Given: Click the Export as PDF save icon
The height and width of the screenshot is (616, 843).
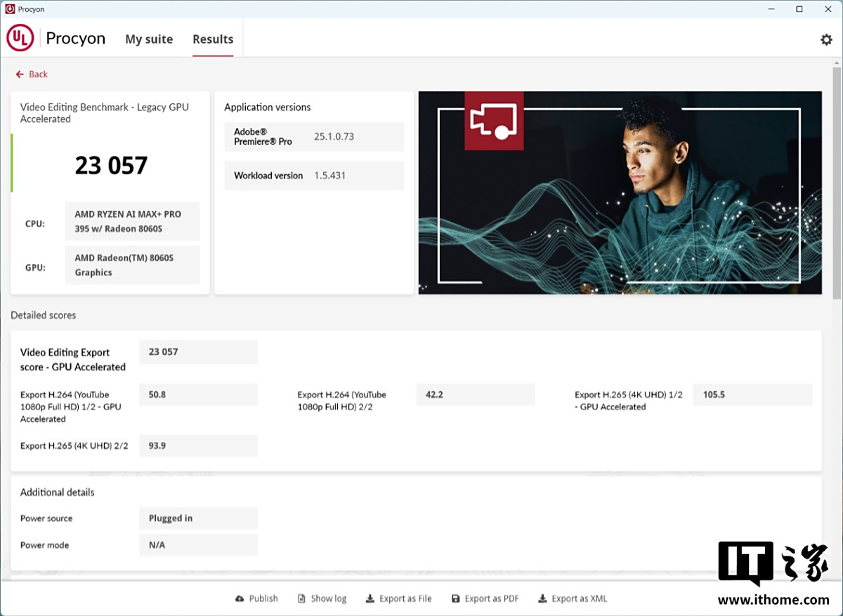Looking at the screenshot, I should tap(456, 599).
